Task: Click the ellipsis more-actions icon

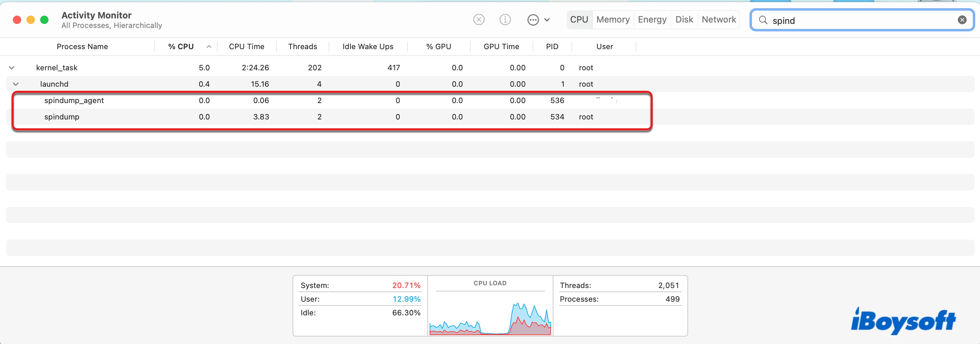Action: (533, 20)
